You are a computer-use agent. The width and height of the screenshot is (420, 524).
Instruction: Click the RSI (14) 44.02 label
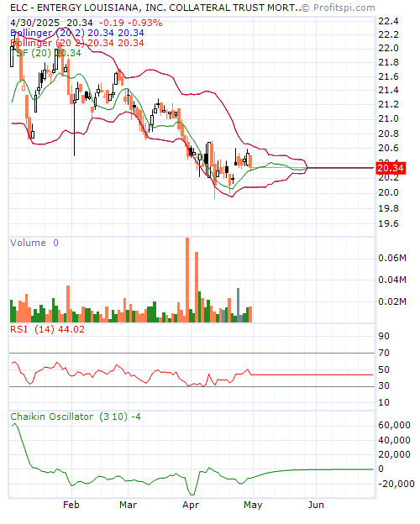[47, 329]
